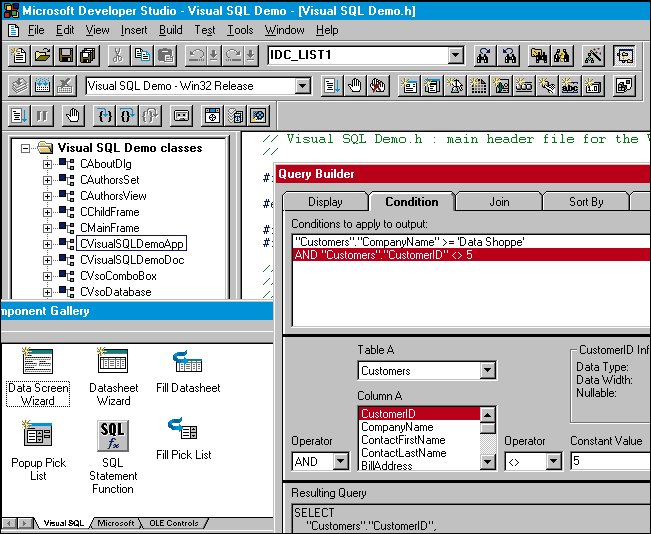This screenshot has width=651, height=534.
Task: Select the CVisualSQLDemoDoc class
Action: pos(132,260)
